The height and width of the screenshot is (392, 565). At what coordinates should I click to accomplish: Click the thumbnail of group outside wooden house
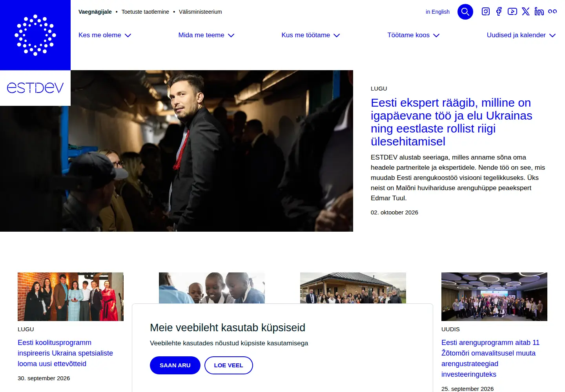[x=353, y=288]
